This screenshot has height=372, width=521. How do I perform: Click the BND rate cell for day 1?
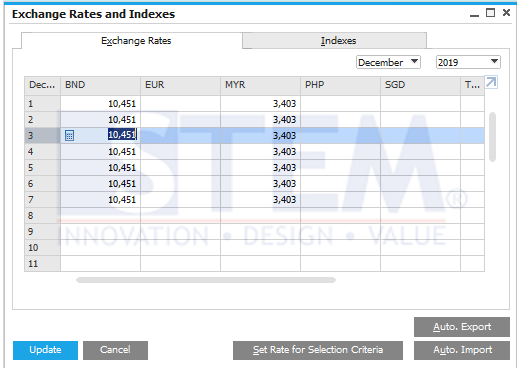(x=100, y=104)
